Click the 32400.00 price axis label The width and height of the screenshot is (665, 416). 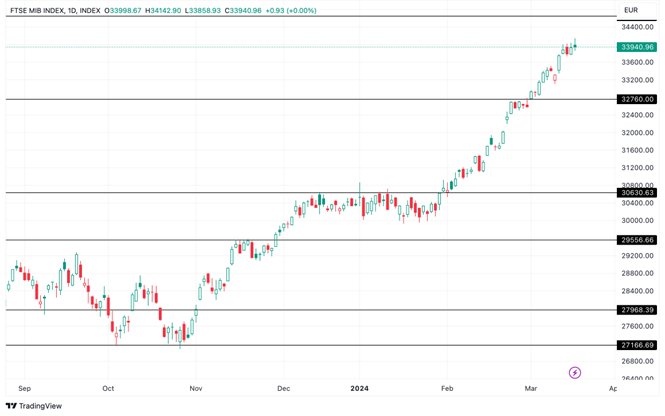click(x=637, y=115)
